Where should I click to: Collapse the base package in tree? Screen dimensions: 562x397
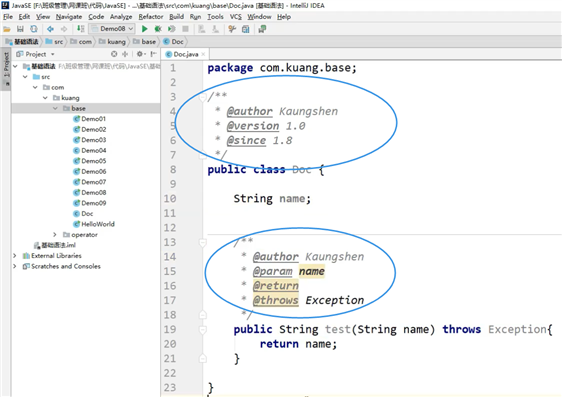coord(55,108)
